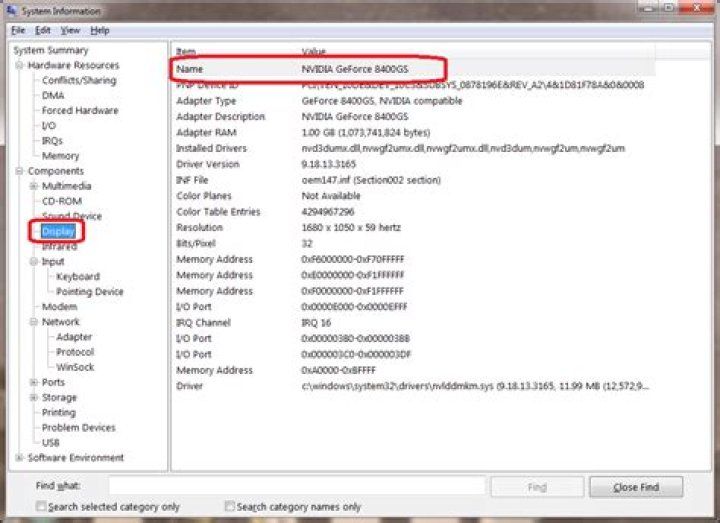
Task: Select the Installed Drivers row
Action: pyautogui.click(x=413, y=148)
